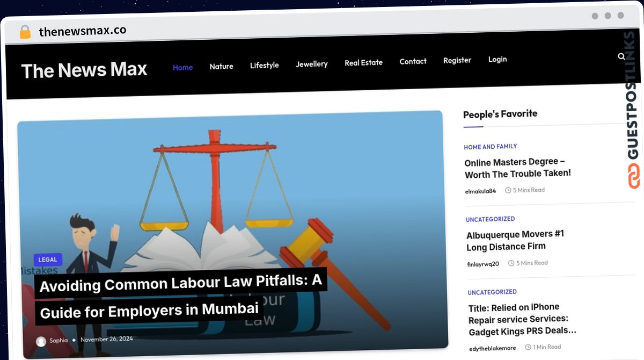
Task: Open Online Masters Degree article link
Action: tap(517, 168)
